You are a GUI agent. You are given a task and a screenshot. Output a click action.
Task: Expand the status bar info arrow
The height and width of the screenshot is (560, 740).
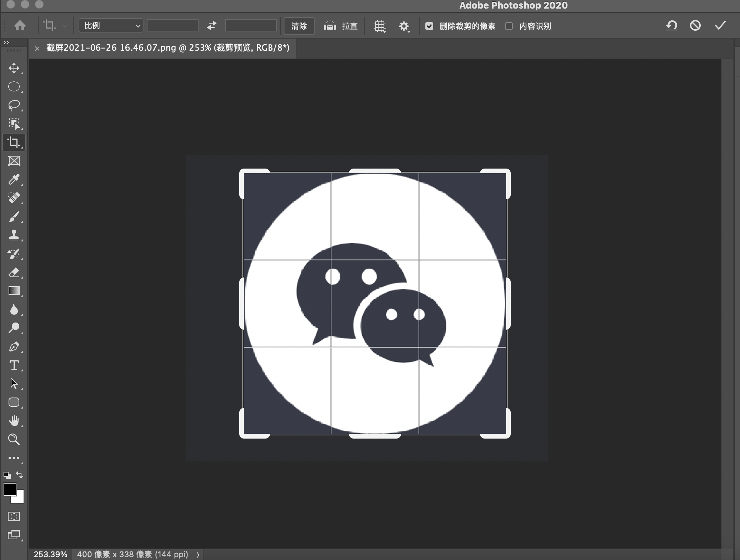(197, 554)
